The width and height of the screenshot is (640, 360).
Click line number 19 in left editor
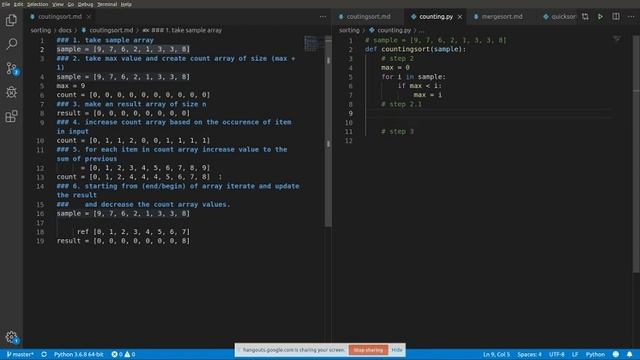[x=40, y=241]
